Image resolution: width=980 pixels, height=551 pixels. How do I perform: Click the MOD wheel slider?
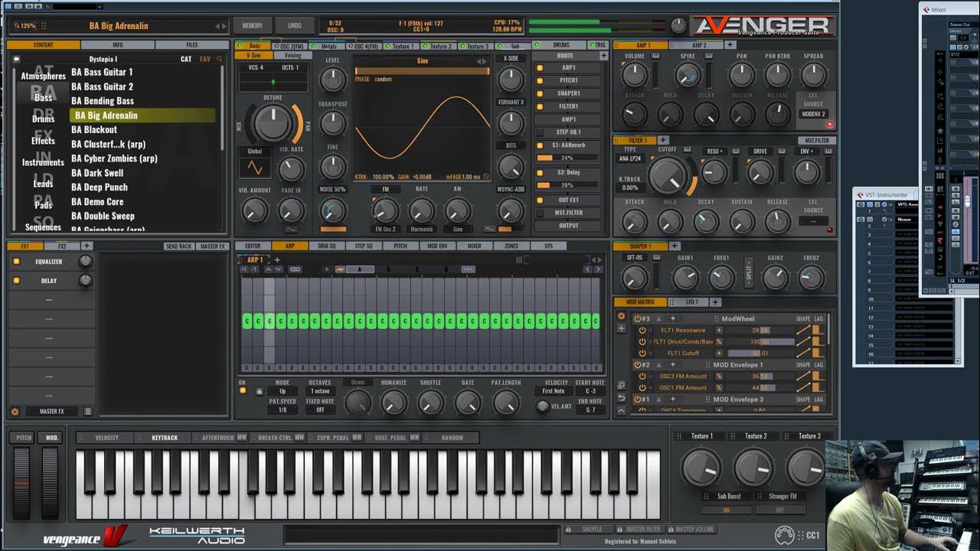point(50,484)
